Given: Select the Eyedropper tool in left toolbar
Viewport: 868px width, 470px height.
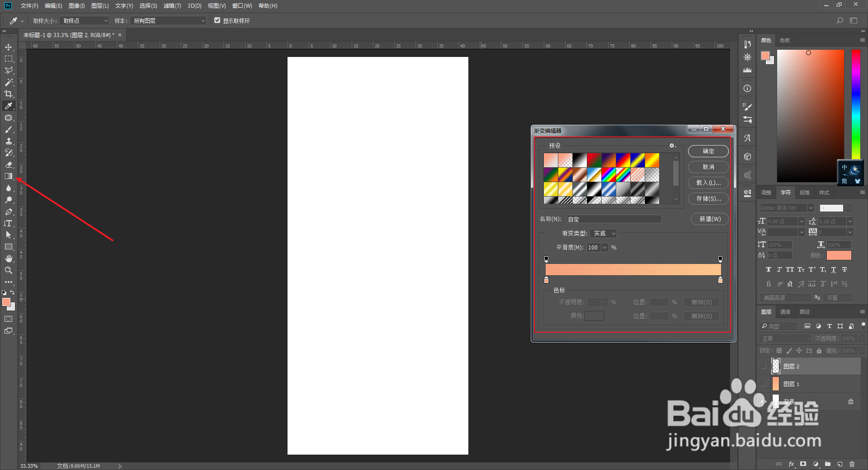Looking at the screenshot, I should (x=9, y=106).
